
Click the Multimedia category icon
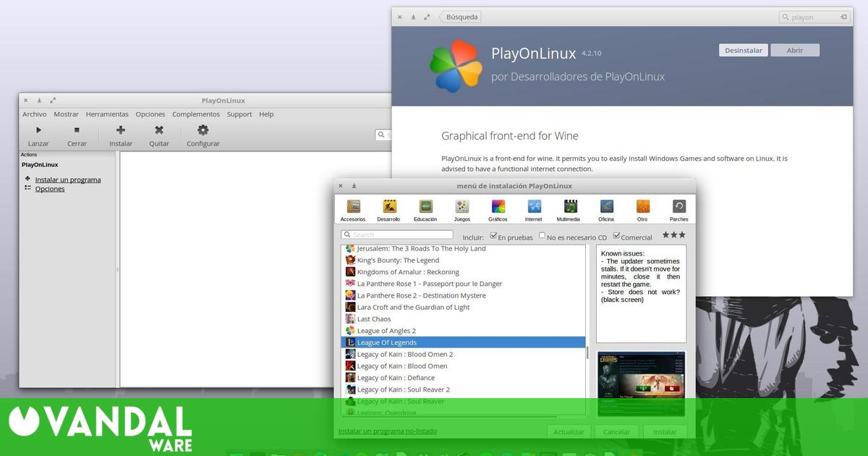coord(569,209)
